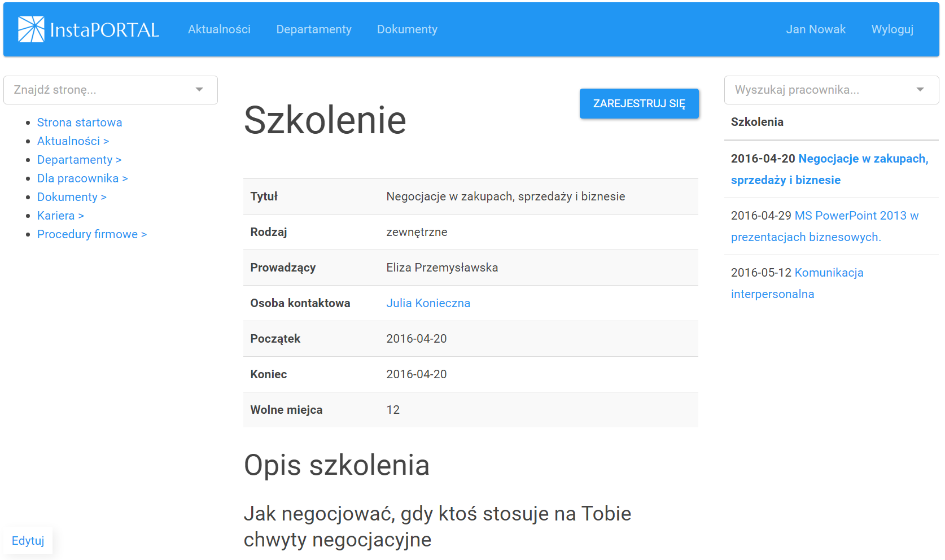Expand Dla pracownika sidebar section
Image resolution: width=945 pixels, height=560 pixels.
[82, 178]
